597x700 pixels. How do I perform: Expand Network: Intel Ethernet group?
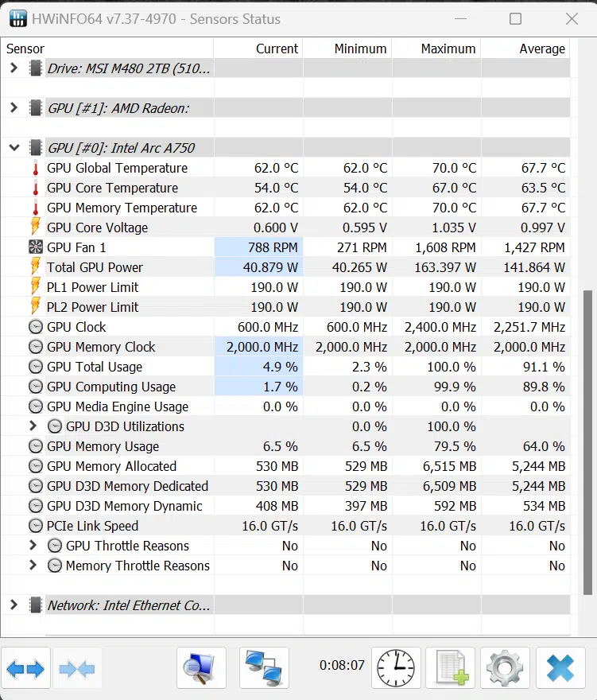click(x=14, y=605)
